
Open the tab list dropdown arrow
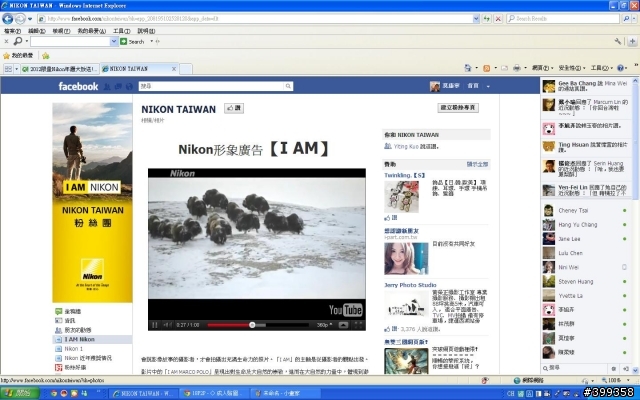point(16,69)
